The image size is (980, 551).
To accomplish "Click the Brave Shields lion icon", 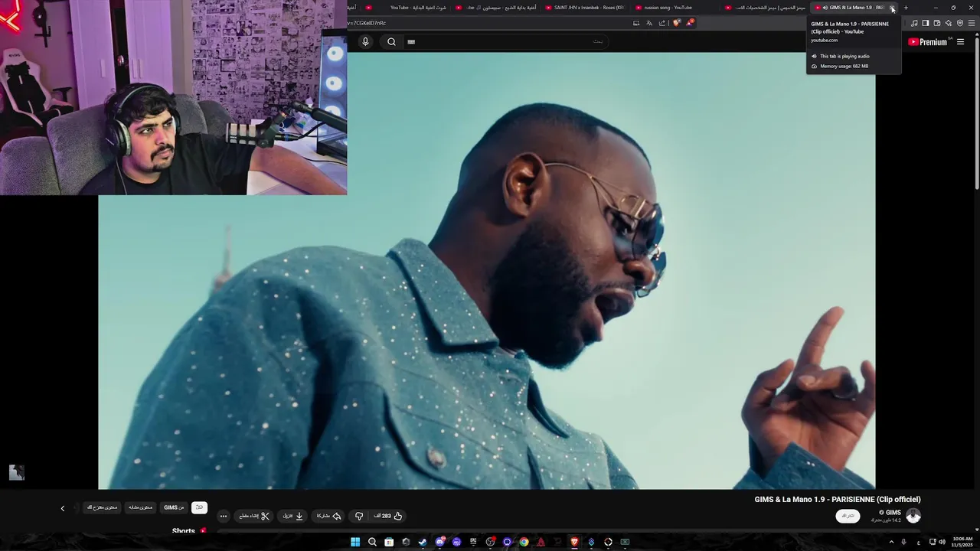I will [677, 23].
